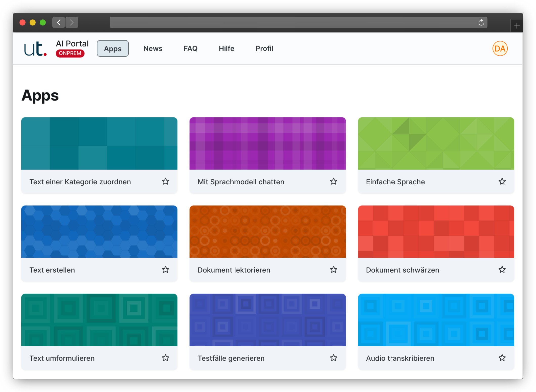Open the Hilfe page link
This screenshot has height=392, width=536.
(226, 48)
